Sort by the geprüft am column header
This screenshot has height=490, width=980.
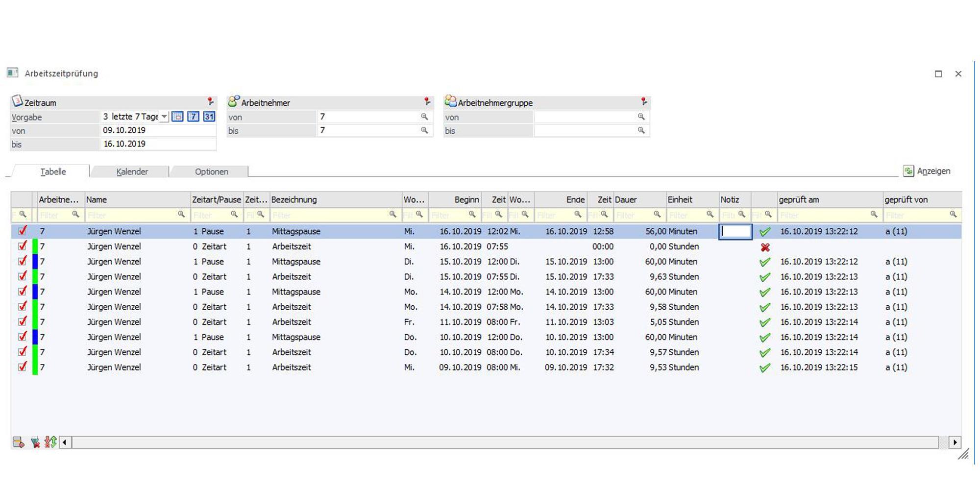pos(830,199)
